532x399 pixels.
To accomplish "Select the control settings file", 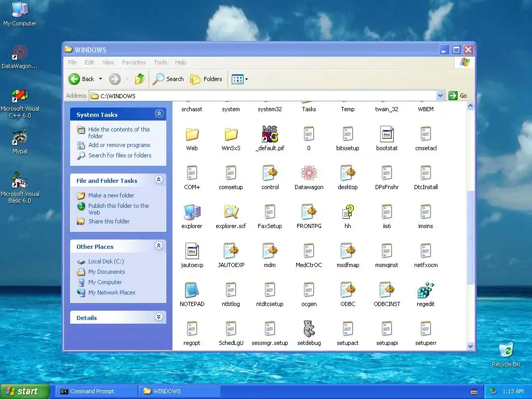I will [270, 173].
